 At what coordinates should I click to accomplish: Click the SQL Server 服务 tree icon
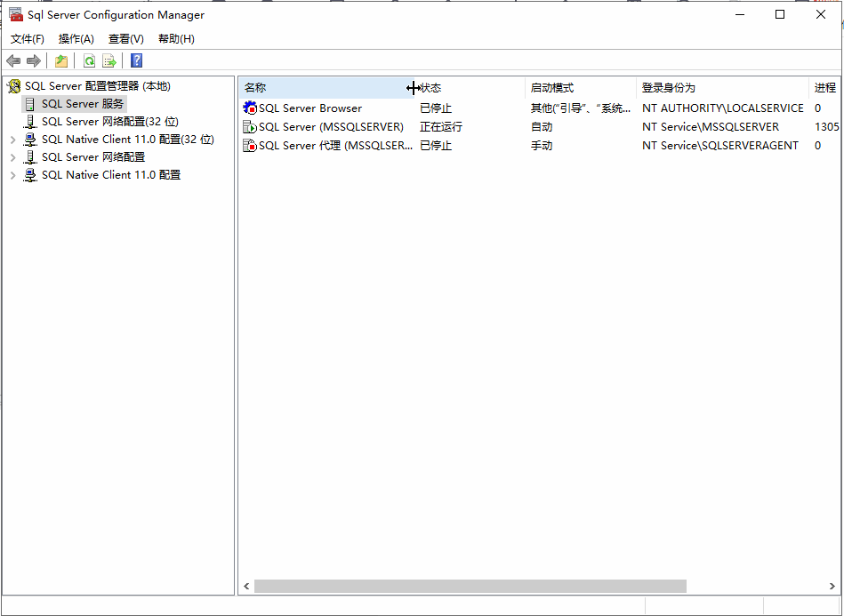30,104
